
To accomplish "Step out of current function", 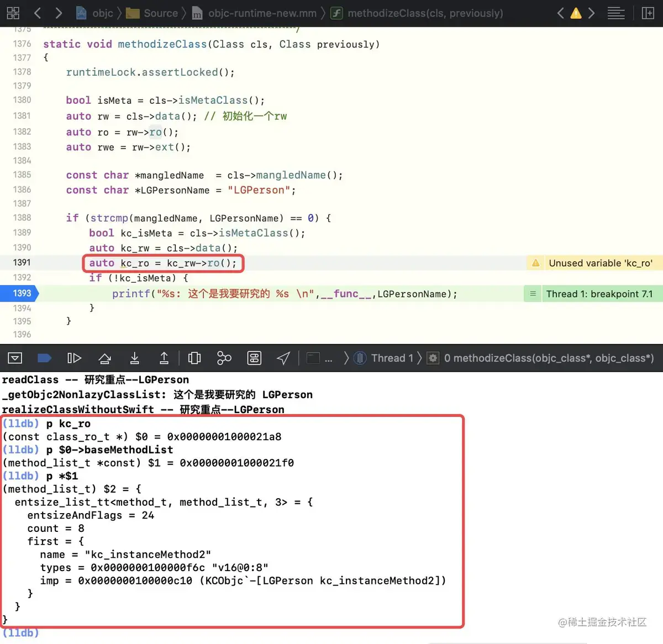I will coord(164,358).
